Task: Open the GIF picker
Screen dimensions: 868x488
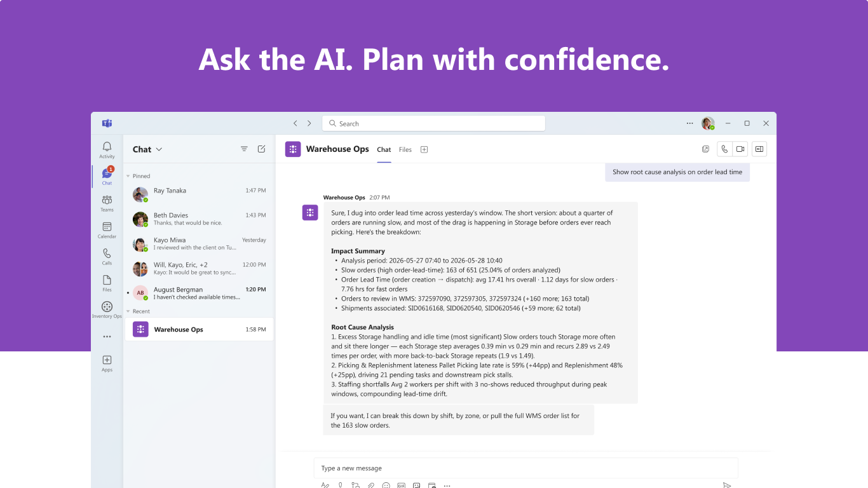Action: 402,485
